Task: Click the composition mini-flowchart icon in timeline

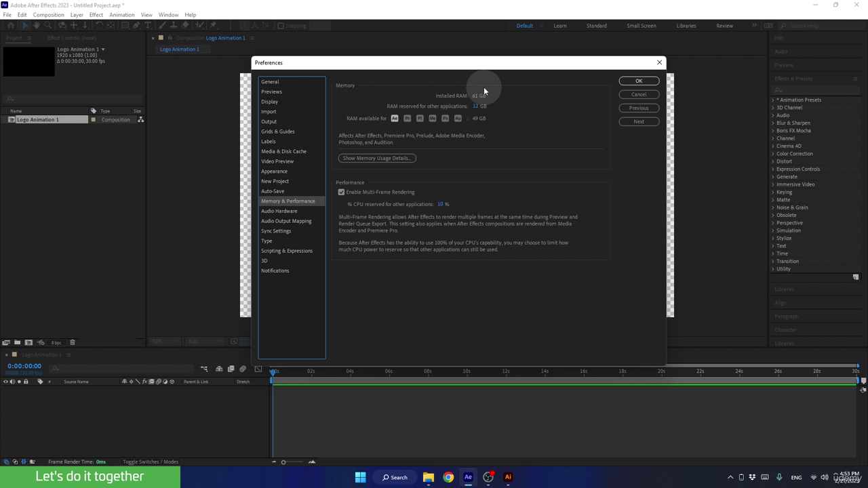Action: [x=204, y=369]
